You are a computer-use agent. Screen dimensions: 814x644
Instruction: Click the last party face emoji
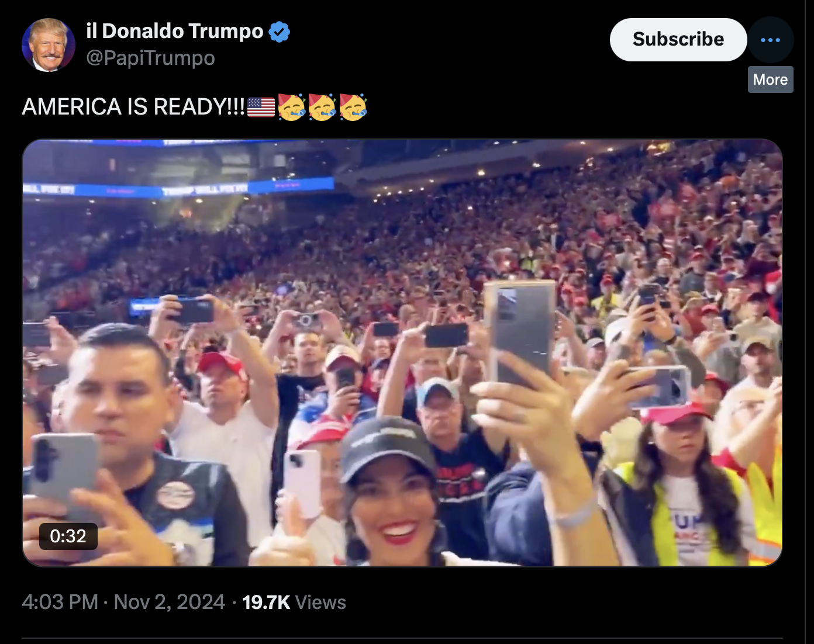353,107
